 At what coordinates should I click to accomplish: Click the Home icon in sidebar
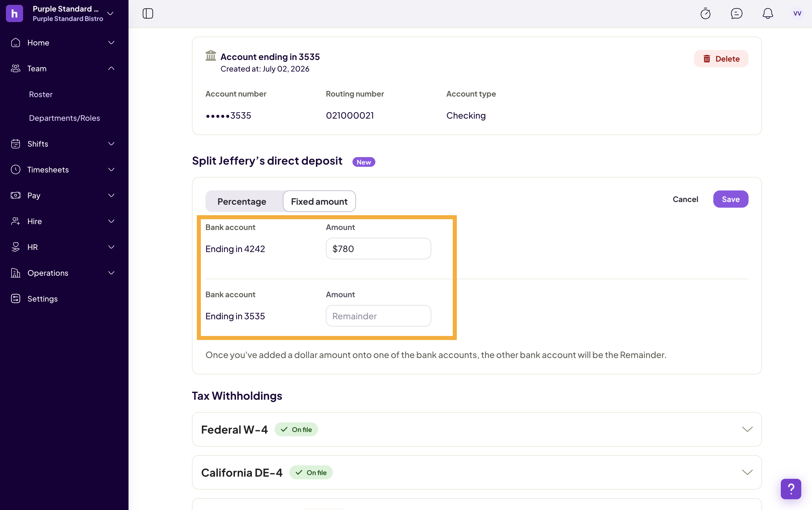[x=16, y=43]
